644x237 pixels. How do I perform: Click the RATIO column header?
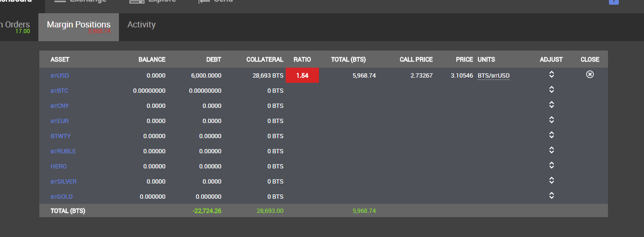tap(302, 60)
